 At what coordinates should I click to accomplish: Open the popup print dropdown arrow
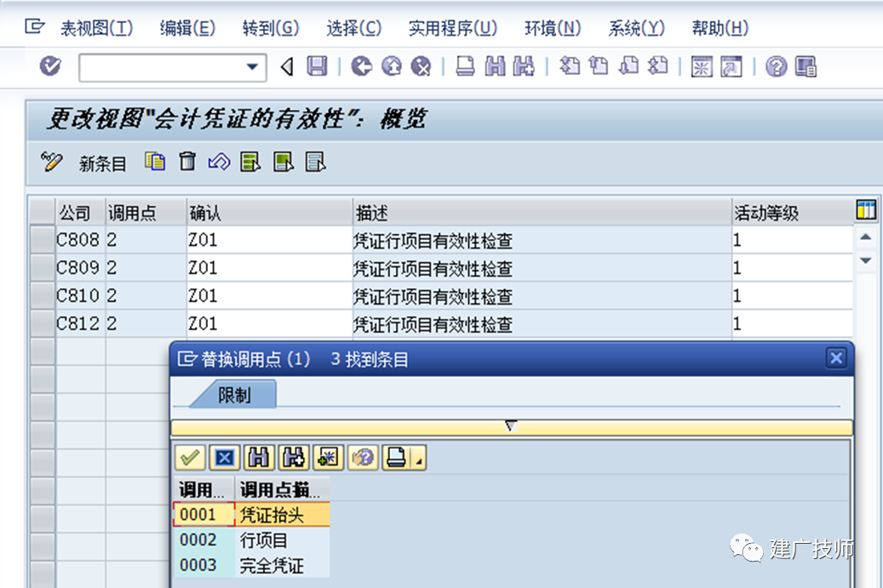[418, 458]
